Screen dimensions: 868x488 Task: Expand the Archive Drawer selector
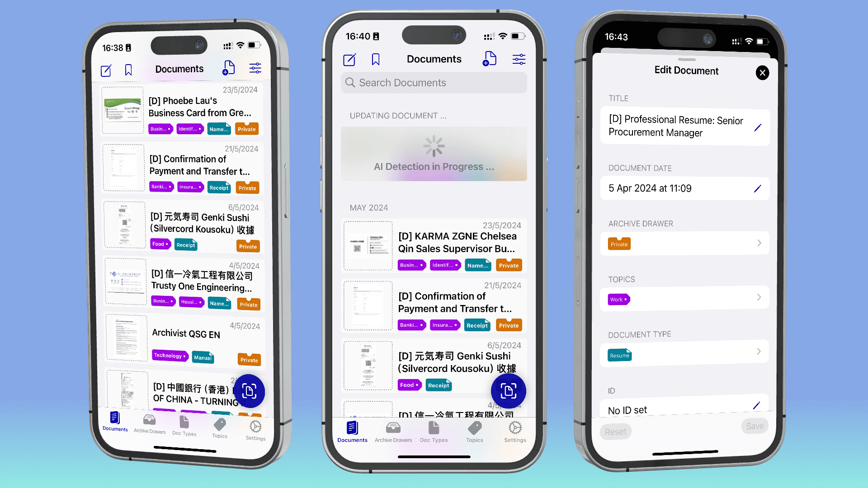[x=684, y=243]
